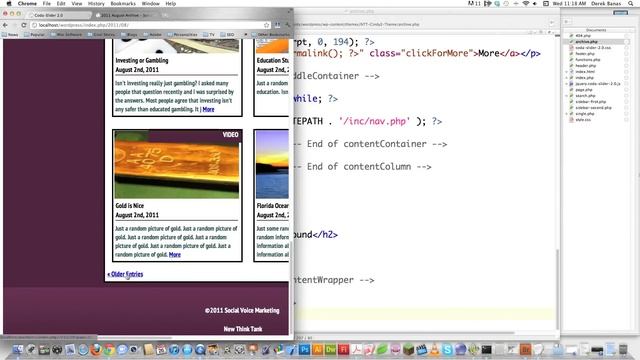Select functions.php in the documents list

[x=588, y=60]
